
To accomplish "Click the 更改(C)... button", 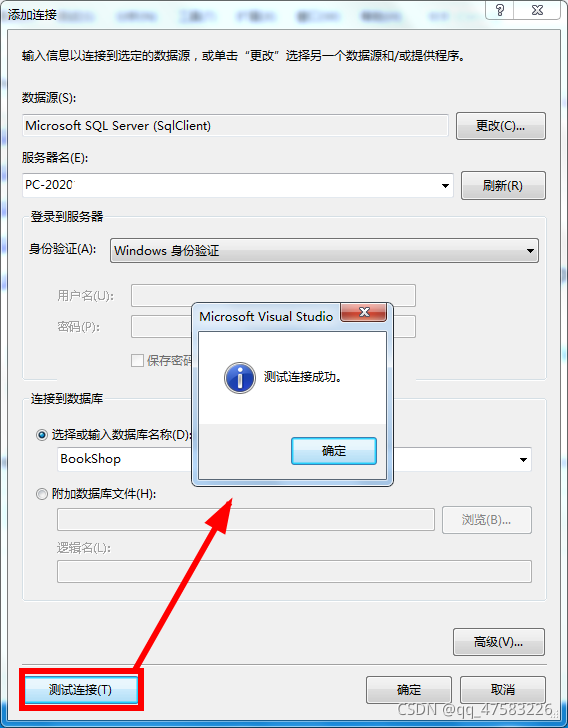I will (501, 126).
